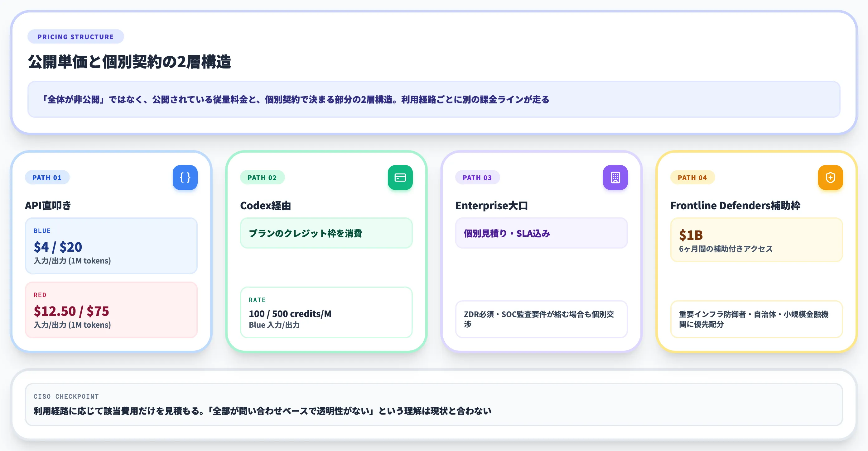The height and width of the screenshot is (451, 868).
Task: Click the プランのクレジット枠を消費 box
Action: pos(326,233)
